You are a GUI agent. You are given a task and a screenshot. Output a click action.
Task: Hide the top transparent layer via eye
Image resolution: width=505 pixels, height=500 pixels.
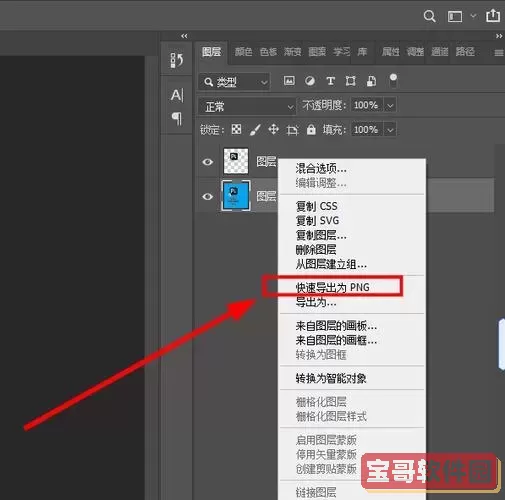coord(208,162)
